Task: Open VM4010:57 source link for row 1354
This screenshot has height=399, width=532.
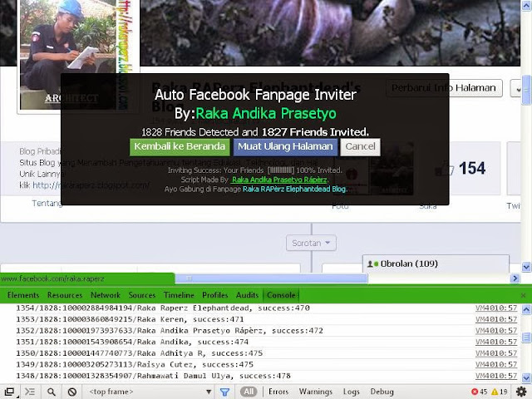Action: coord(496,308)
